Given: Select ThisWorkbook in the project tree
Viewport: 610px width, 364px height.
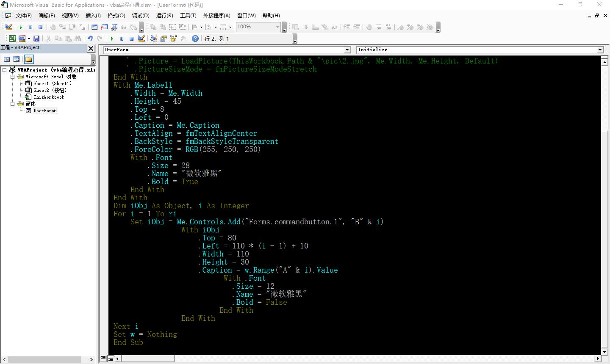Looking at the screenshot, I should (49, 97).
